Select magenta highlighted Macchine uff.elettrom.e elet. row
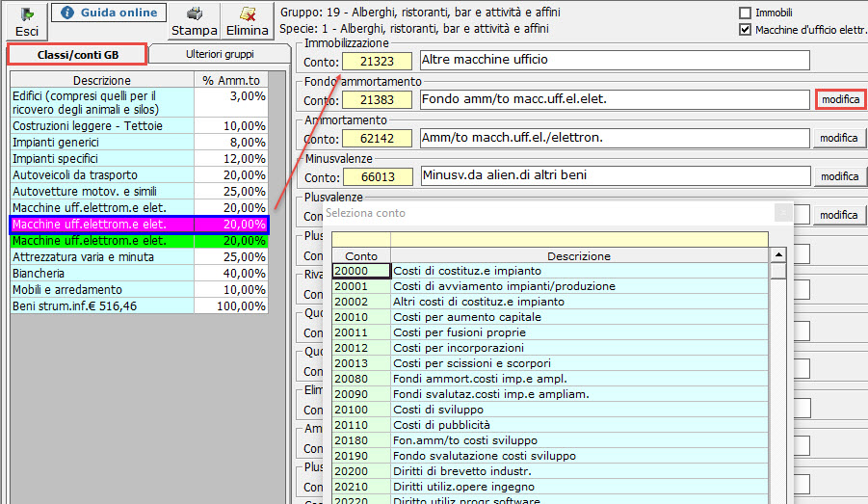Viewport: 868px width, 504px height. (139, 225)
